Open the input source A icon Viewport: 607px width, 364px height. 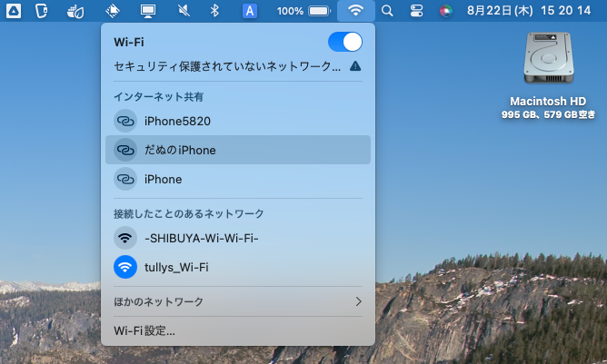250,11
